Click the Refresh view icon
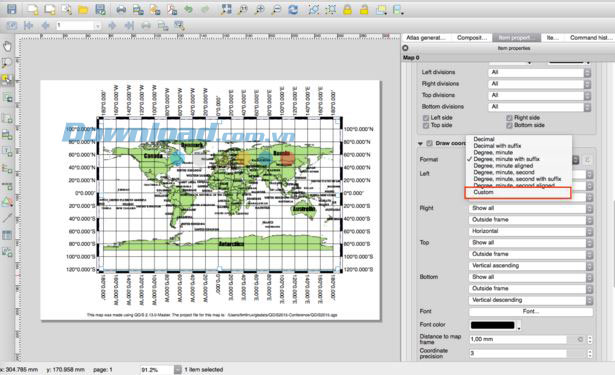The height and width of the screenshot is (375, 615). point(293,9)
